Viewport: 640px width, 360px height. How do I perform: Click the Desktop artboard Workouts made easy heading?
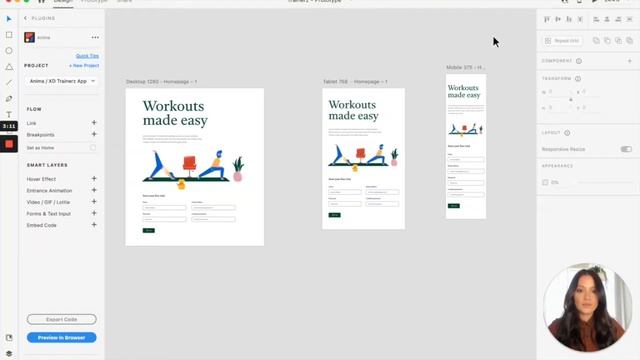click(x=175, y=113)
